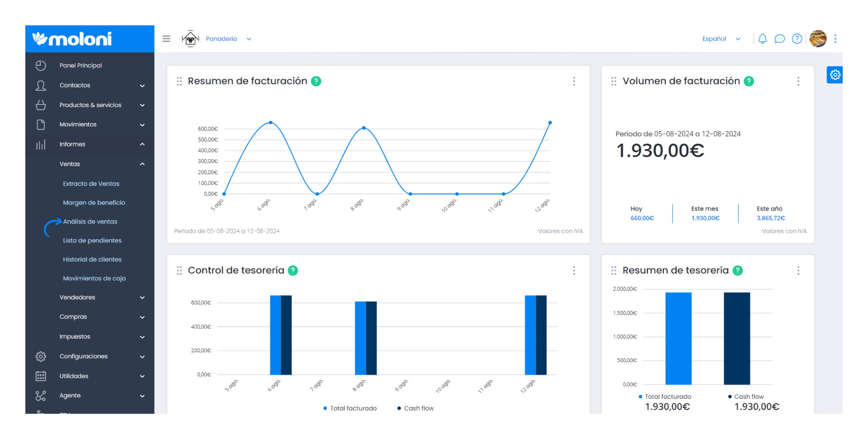Image resolution: width=868 pixels, height=439 pixels.
Task: Toggle Total facturado legend in Control de tesorería
Action: click(x=350, y=409)
